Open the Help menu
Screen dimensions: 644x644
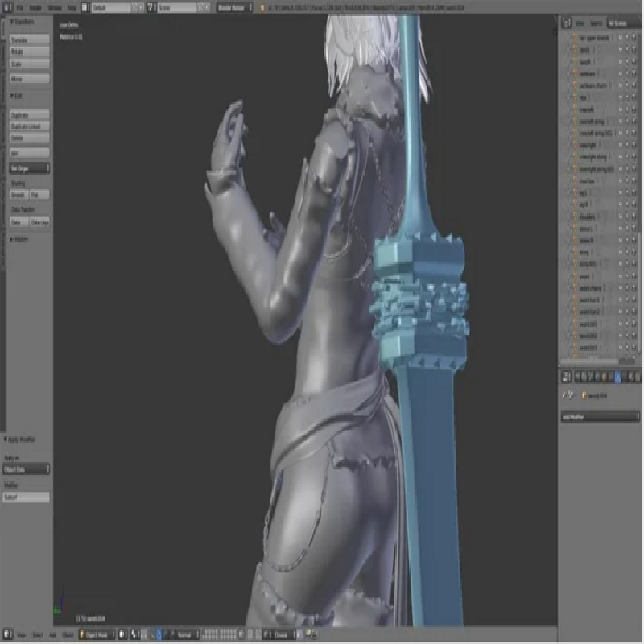click(x=72, y=8)
